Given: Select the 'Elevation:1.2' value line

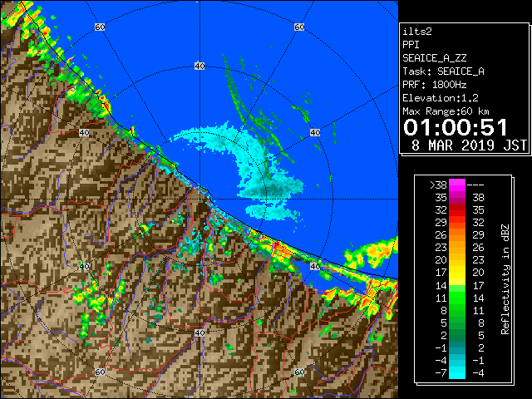Looking at the screenshot, I should point(441,98).
